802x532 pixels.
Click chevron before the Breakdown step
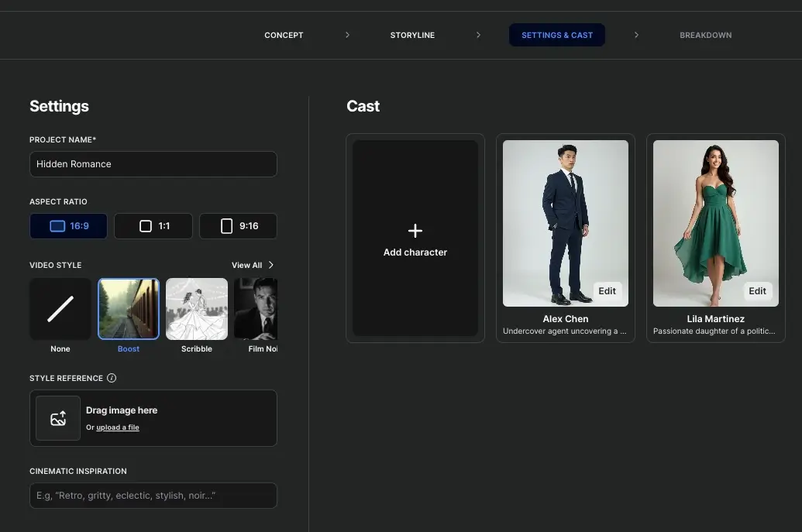coord(636,35)
